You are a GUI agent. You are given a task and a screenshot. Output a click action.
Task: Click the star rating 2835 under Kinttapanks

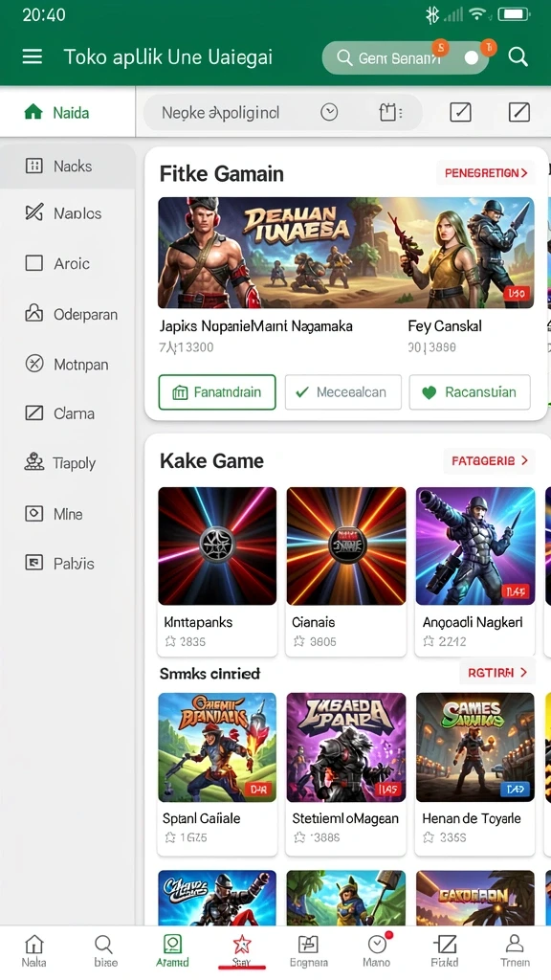point(185,641)
